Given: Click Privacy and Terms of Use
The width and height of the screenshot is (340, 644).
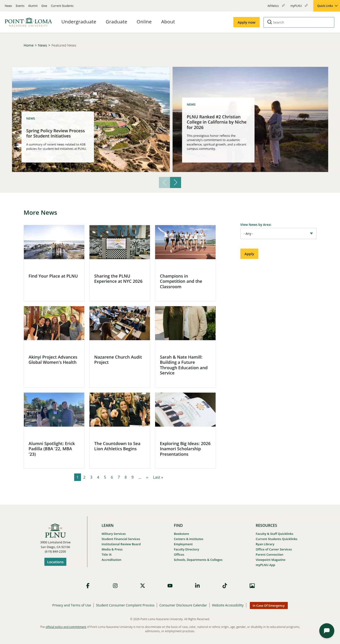Looking at the screenshot, I should 72,605.
